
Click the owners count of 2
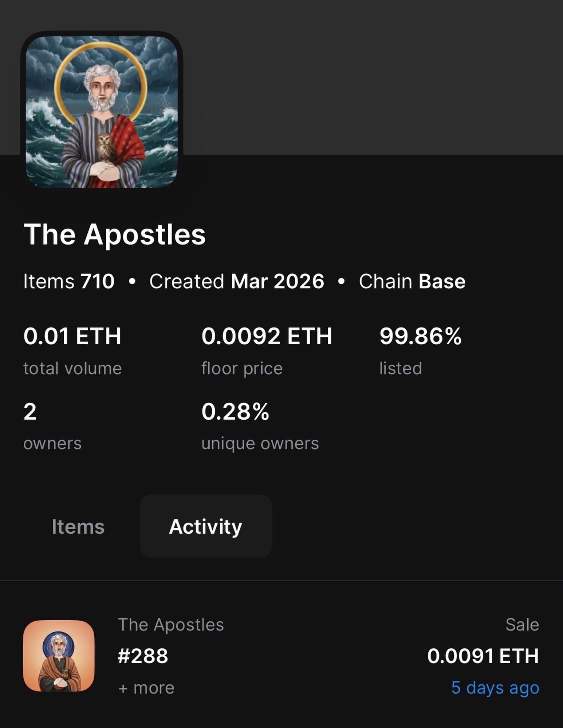click(x=30, y=412)
